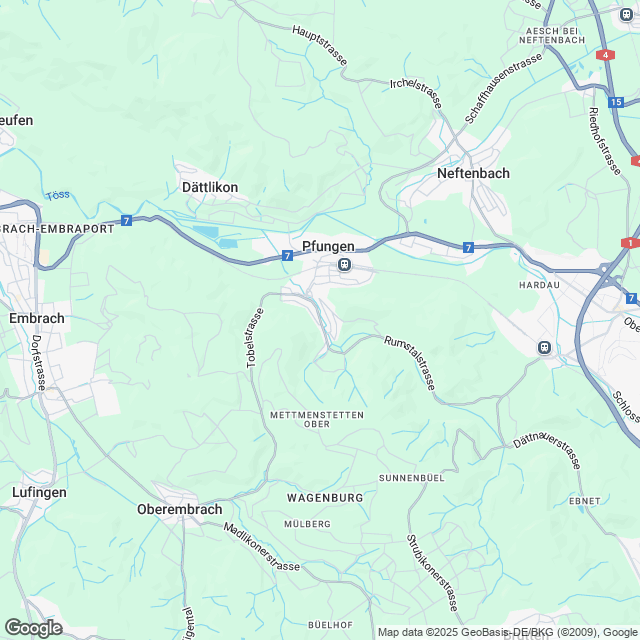Click the Map data copyright text
Viewport: 640px width, 640px height.
509,633
